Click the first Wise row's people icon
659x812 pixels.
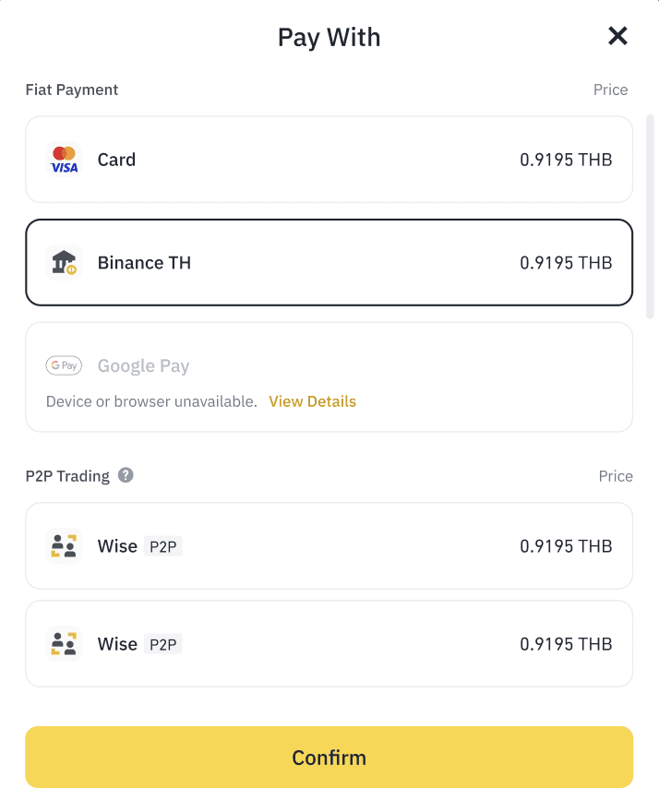(x=64, y=546)
